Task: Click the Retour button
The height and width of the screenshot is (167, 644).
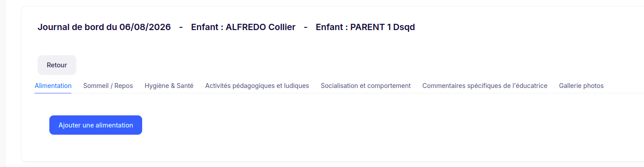Action: [57, 65]
